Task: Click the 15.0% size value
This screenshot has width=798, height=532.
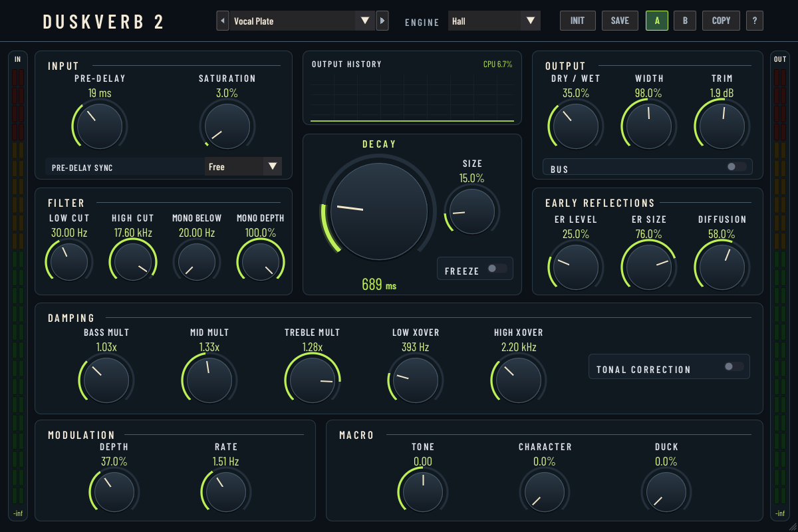Action: tap(471, 178)
